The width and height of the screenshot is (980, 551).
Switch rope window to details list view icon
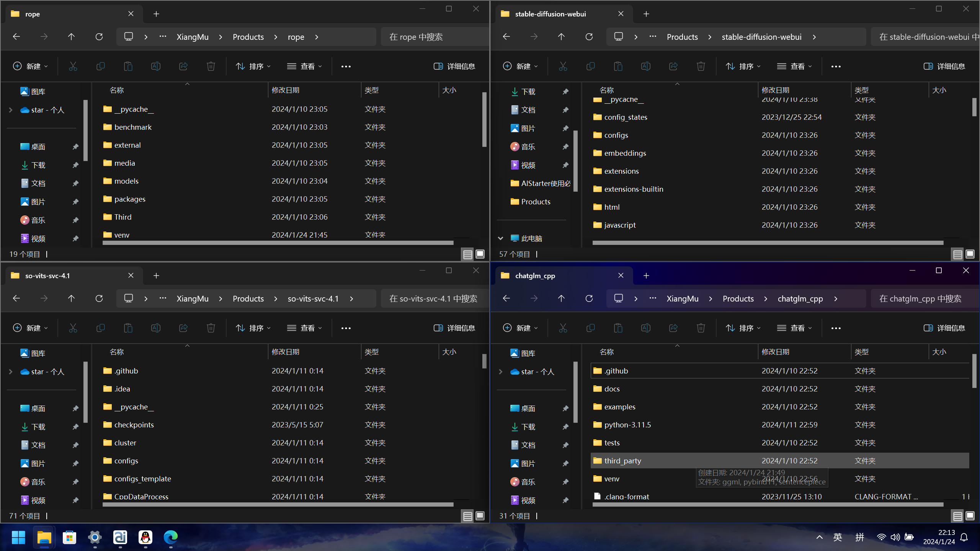tap(467, 254)
